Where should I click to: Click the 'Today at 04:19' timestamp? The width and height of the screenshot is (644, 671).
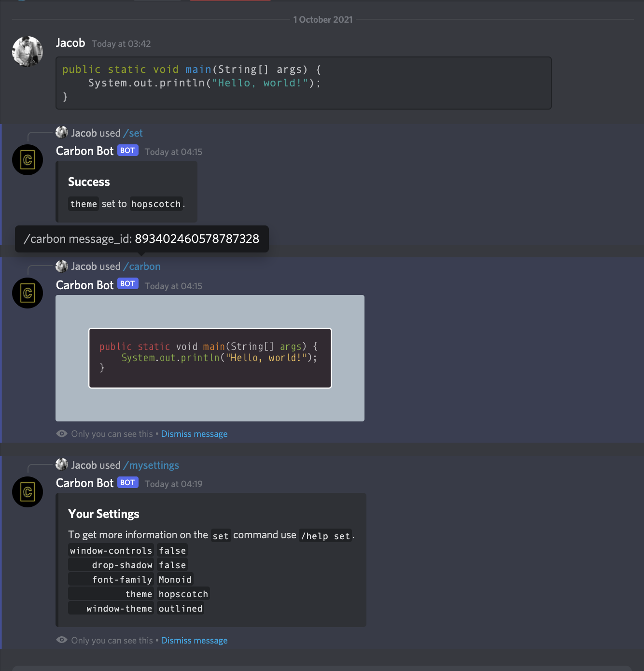173,484
